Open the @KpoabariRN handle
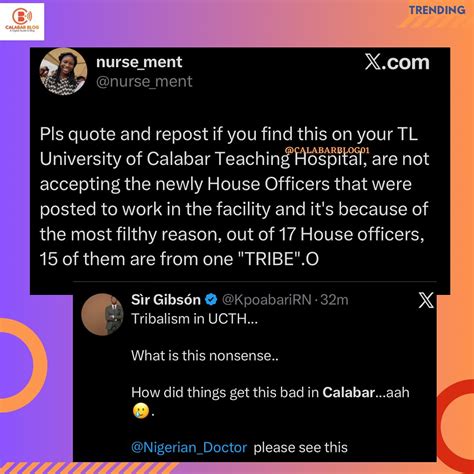This screenshot has height=474, width=474. click(x=267, y=300)
